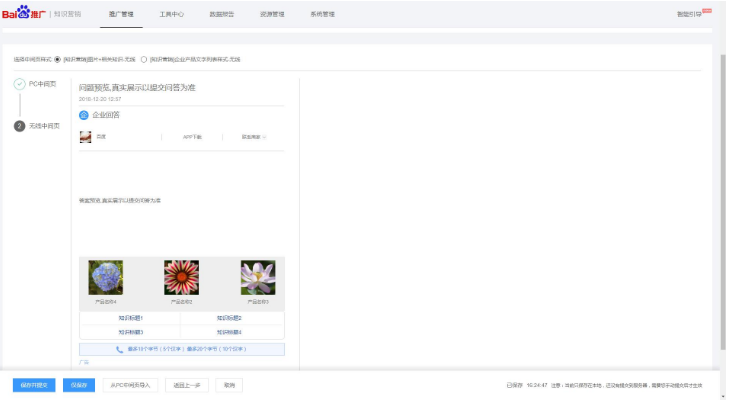Switch to the 工具中心 tab

pyautogui.click(x=171, y=14)
